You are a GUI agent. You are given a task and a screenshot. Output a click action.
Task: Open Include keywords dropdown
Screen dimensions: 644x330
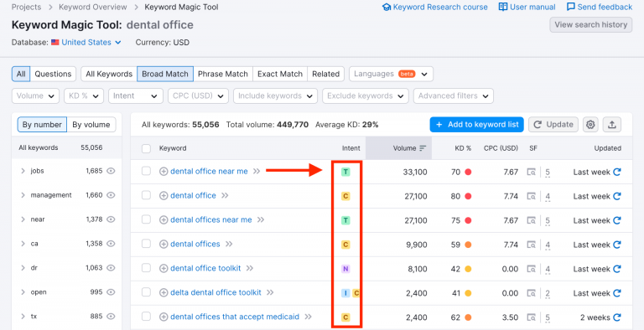point(275,95)
